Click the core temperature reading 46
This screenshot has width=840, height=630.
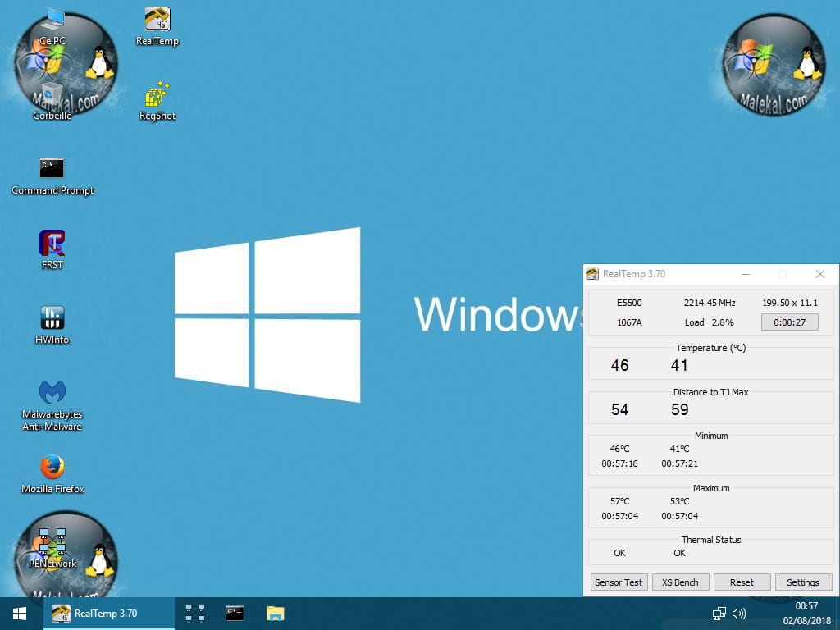click(620, 365)
